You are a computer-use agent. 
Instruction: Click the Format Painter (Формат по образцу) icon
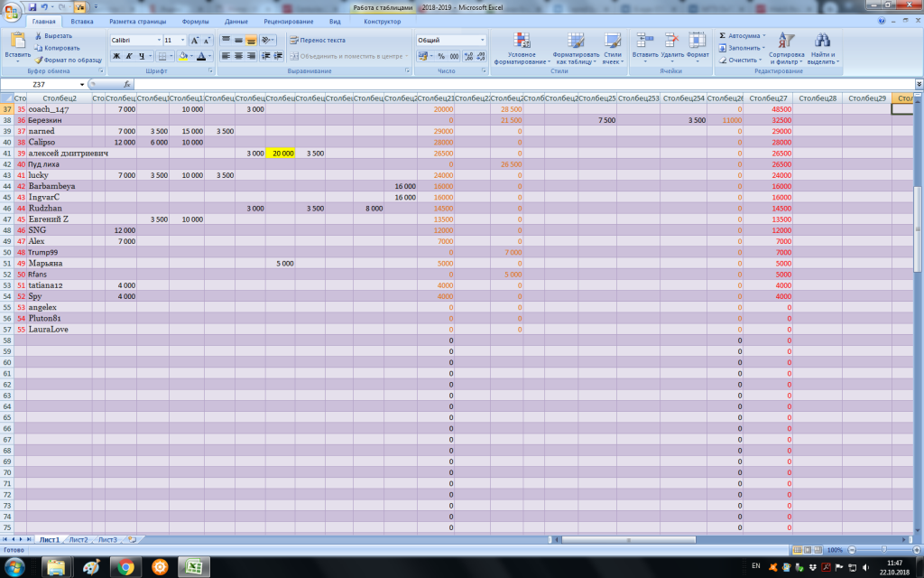[x=38, y=60]
